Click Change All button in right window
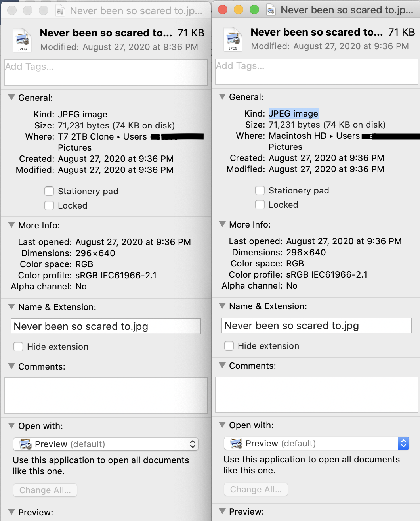Image resolution: width=420 pixels, height=521 pixels. [x=256, y=489]
